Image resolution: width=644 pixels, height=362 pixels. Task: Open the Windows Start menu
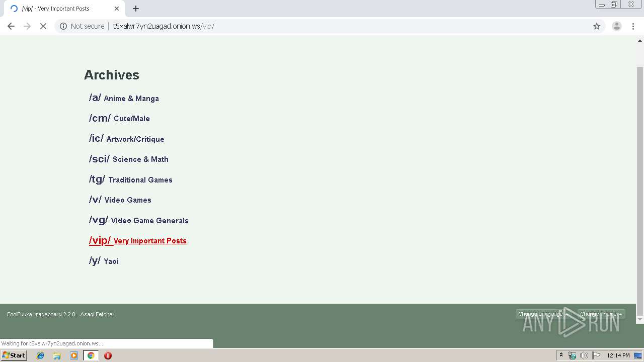coord(14,355)
